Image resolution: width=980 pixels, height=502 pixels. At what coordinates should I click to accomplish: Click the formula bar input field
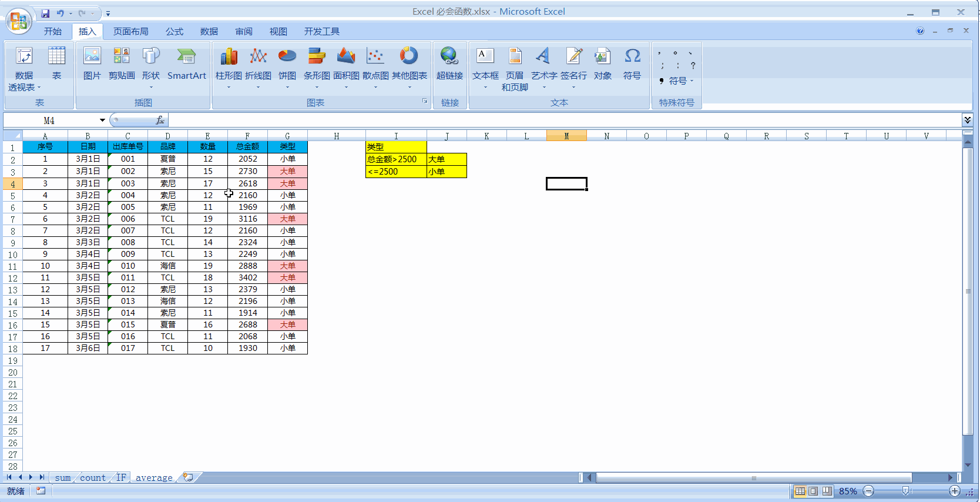(x=565, y=121)
